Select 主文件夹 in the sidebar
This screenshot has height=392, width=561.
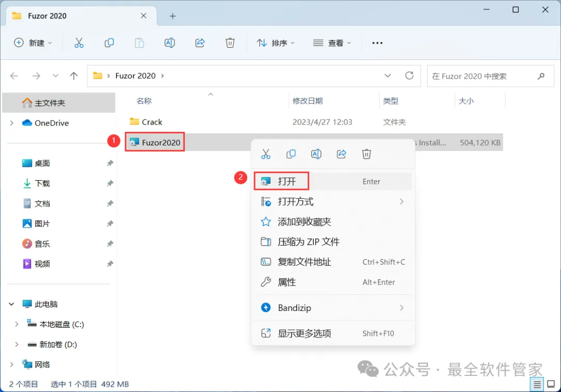tap(59, 103)
